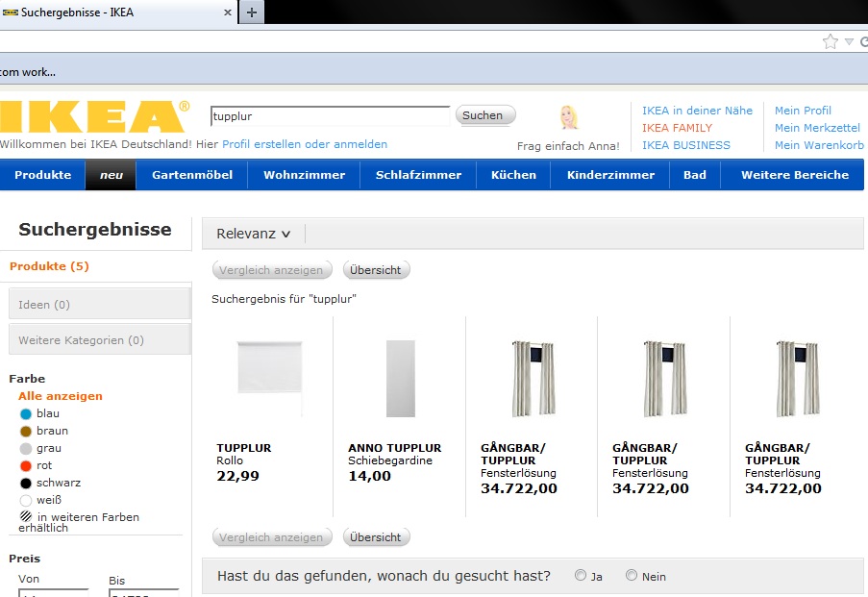Open the TUPPLUR Rollo product image
The height and width of the screenshot is (597, 868).
pos(269,378)
